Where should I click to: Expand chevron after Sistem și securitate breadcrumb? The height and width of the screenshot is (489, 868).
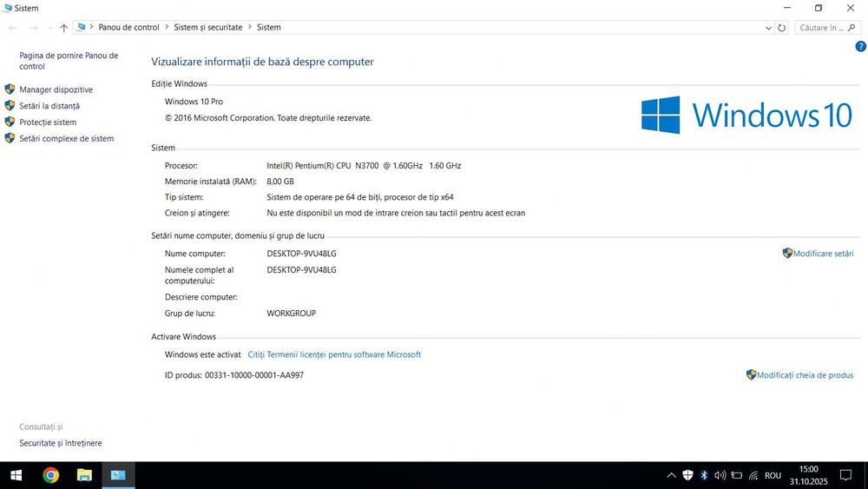(x=250, y=27)
